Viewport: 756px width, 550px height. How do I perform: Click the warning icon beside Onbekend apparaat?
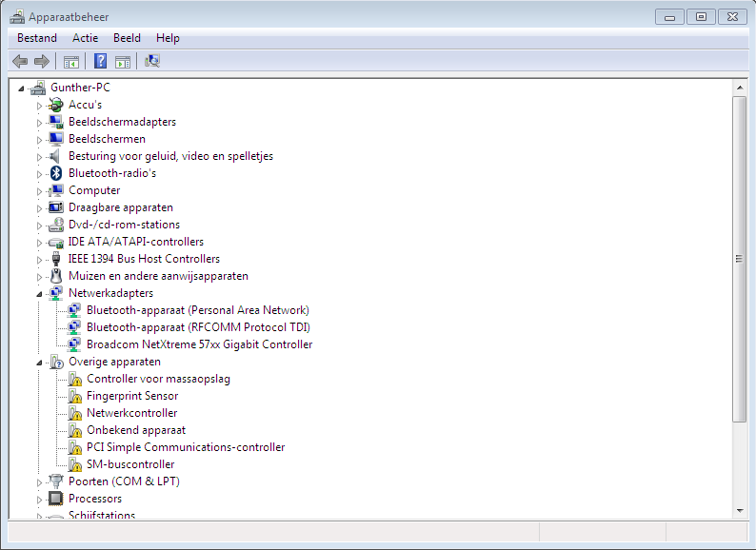pyautogui.click(x=74, y=430)
